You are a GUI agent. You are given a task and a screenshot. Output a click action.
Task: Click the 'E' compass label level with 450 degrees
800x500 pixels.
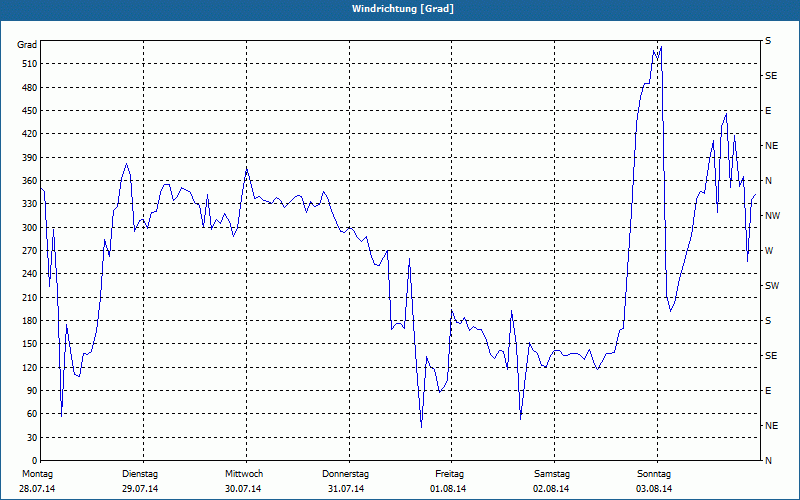click(768, 111)
